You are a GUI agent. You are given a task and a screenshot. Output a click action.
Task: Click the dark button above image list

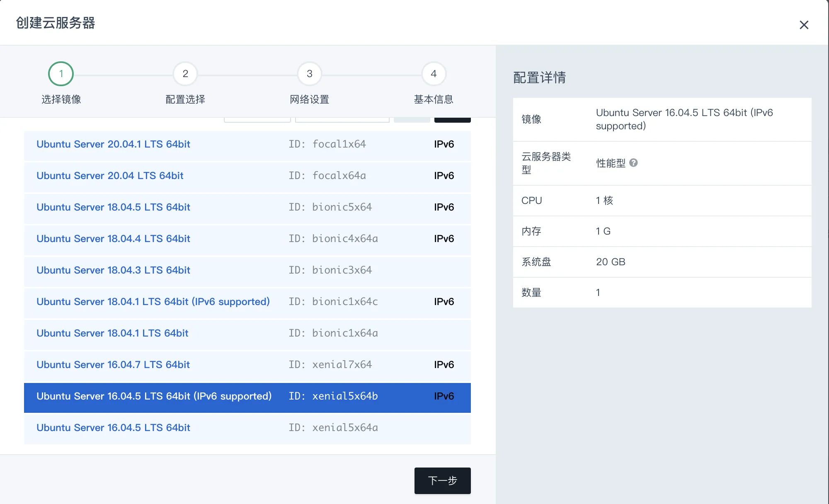[452, 120]
